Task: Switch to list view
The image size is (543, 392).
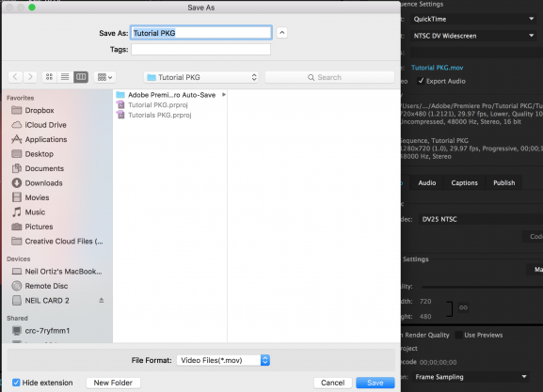Action: pyautogui.click(x=65, y=77)
